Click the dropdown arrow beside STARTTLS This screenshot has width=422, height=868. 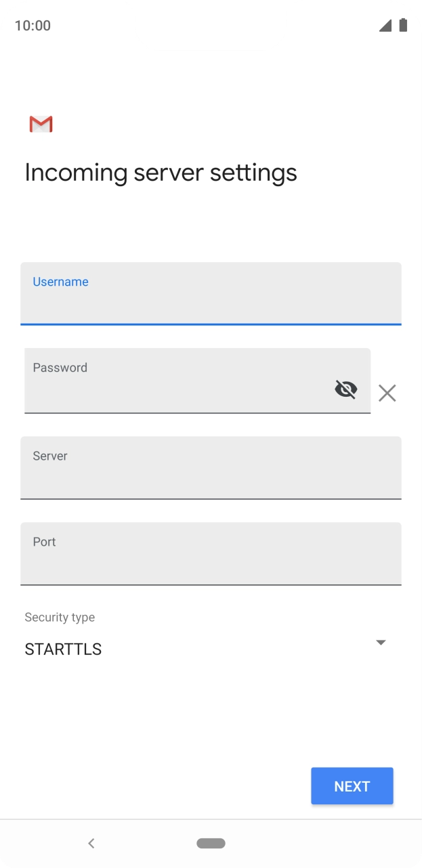point(381,642)
